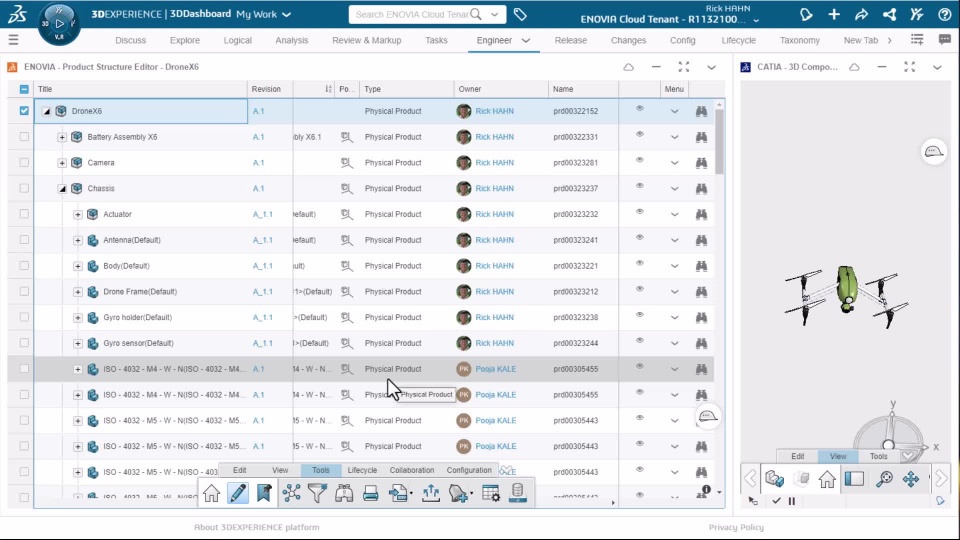Open Engineer tab dropdown arrow

525,40
